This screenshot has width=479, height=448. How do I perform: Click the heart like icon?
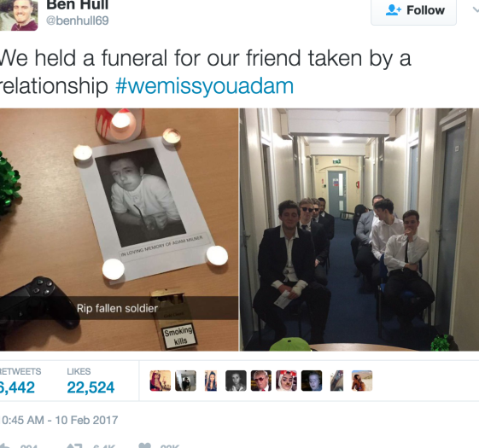point(145,445)
